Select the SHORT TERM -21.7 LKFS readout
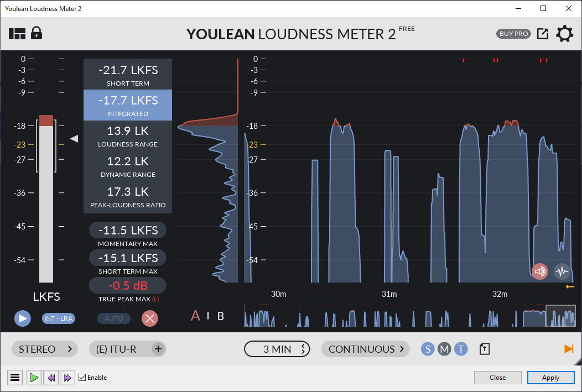Image resolution: width=582 pixels, height=392 pixels. coord(128,74)
